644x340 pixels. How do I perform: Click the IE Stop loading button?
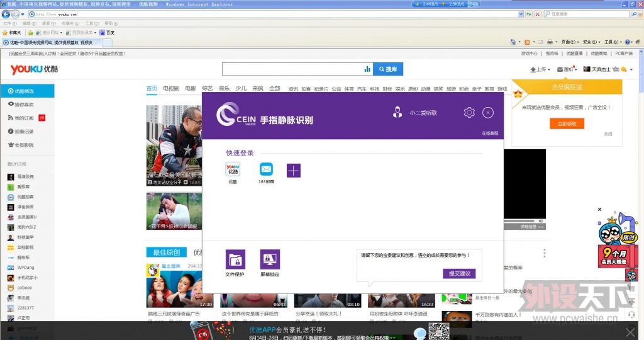[x=537, y=14]
